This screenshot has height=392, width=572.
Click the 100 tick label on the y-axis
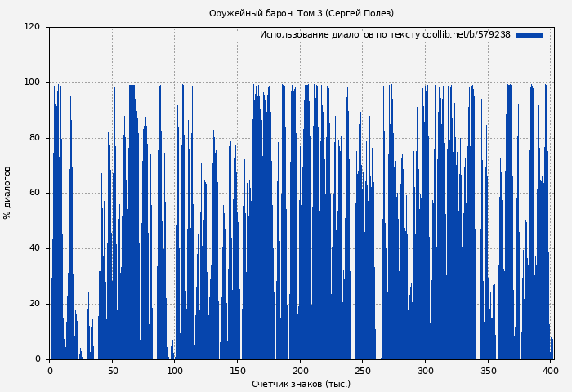[x=32, y=82]
